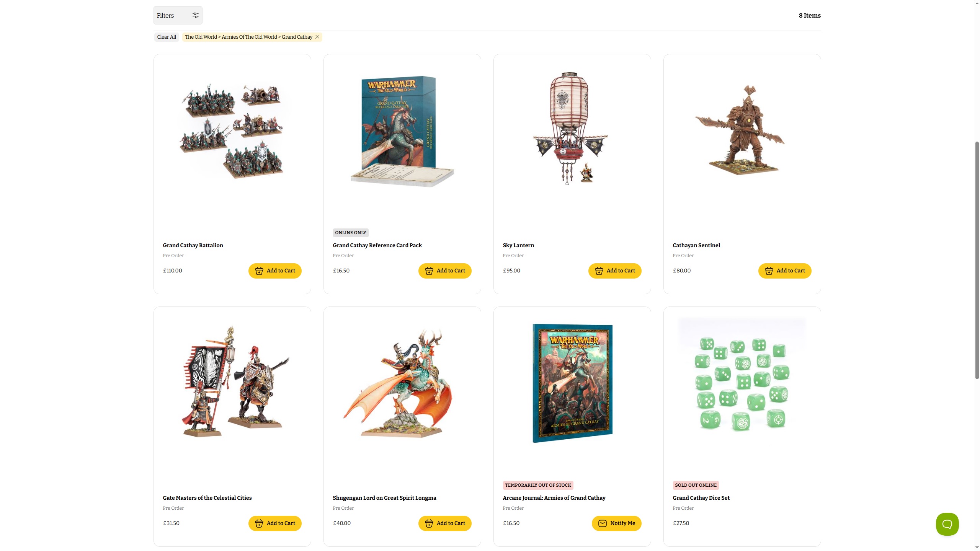
Task: Open Sky Lantern product title link
Action: tap(518, 245)
